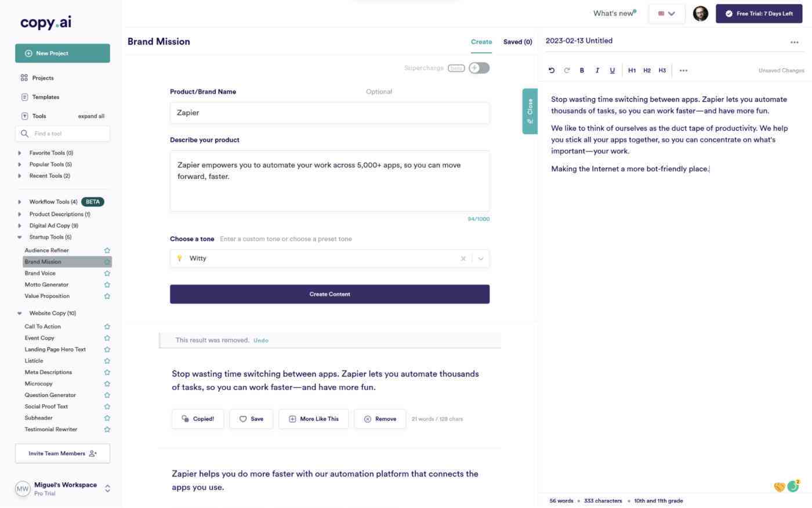Collapse Website Copy (10) section
The height and width of the screenshot is (508, 812).
[x=20, y=313]
